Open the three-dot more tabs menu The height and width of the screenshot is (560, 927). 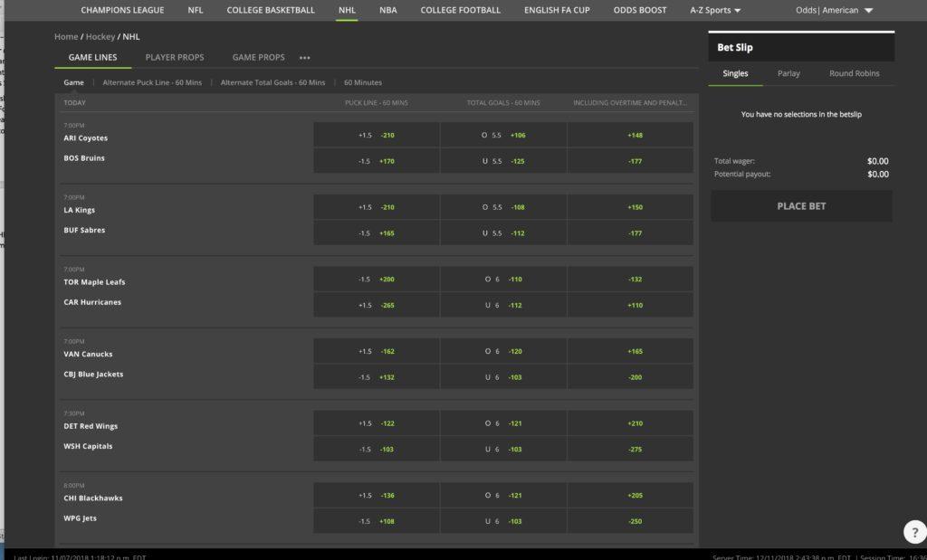point(304,58)
